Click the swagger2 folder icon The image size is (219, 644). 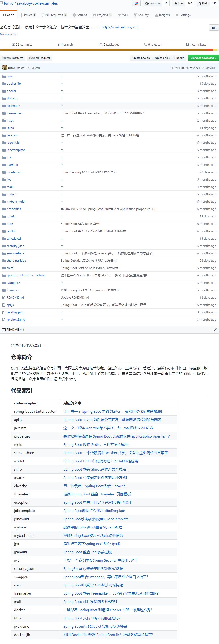4,283
